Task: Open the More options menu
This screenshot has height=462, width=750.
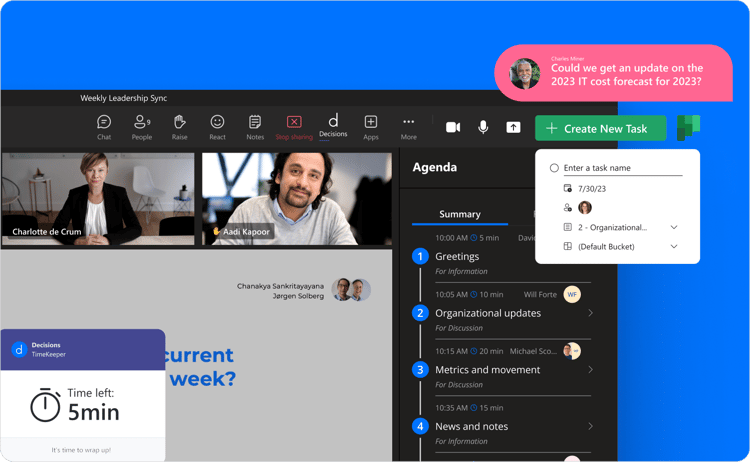Action: tap(408, 127)
